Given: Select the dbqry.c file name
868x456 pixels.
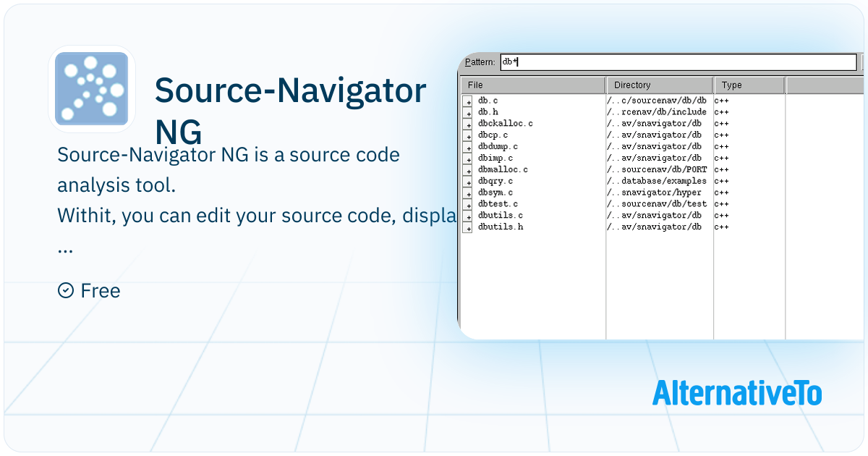Looking at the screenshot, I should (495, 181).
